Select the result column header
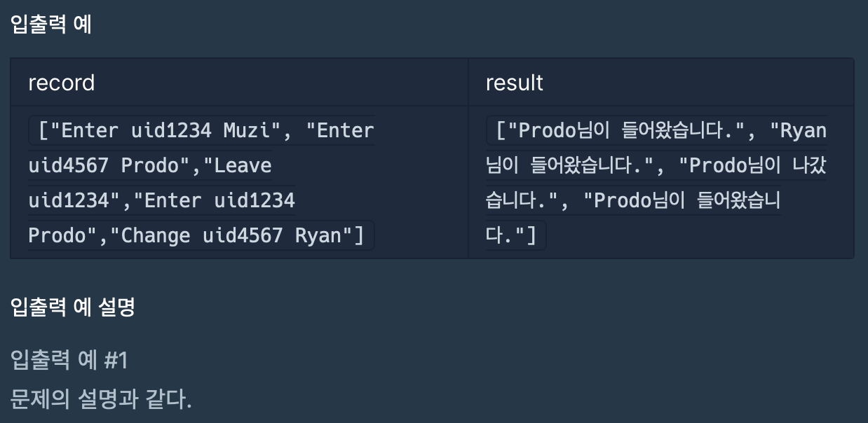 coord(514,83)
